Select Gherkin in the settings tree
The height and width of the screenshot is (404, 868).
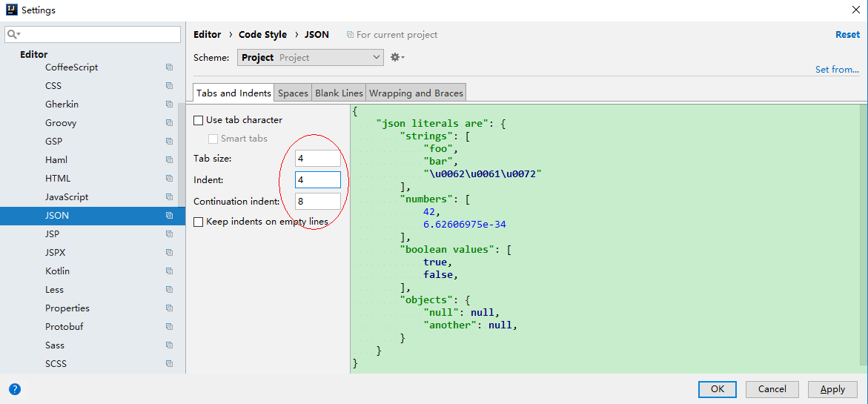61,105
